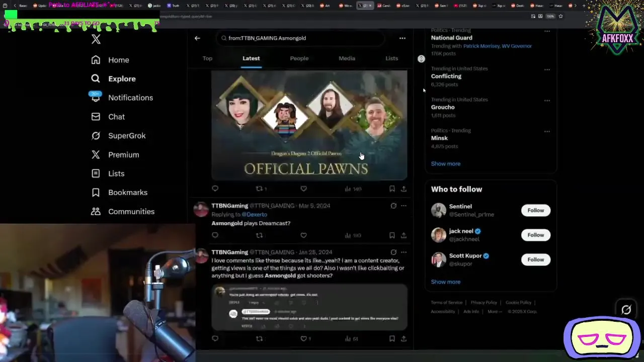Like the Official Pawns post
This screenshot has height=362, width=644.
303,189
